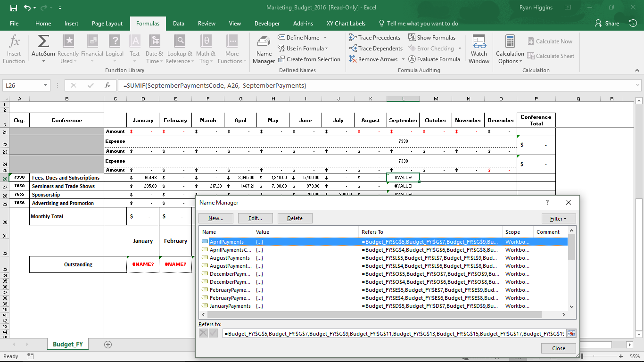
Task: Click inside the formula bar SUMIF formula
Action: [215, 85]
